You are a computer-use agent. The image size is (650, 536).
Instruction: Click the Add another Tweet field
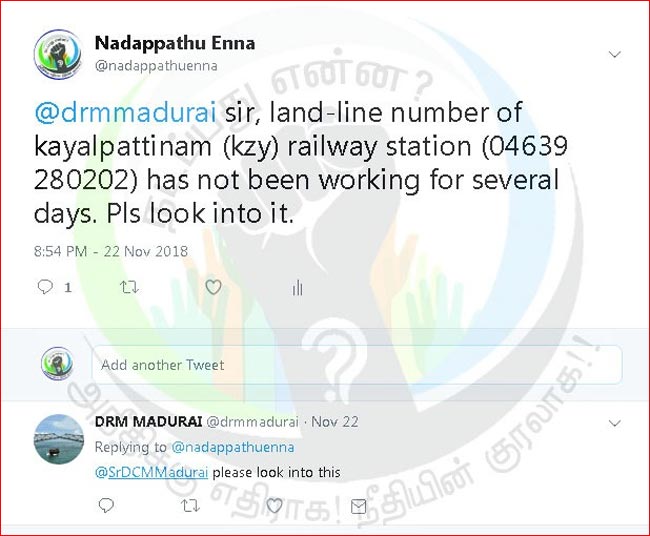coord(357,365)
